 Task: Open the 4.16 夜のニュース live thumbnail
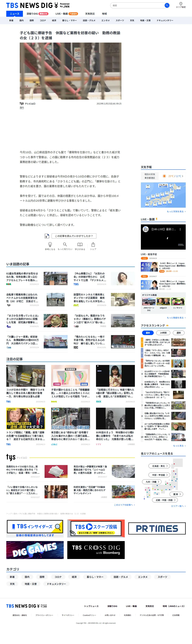[x=149, y=267]
